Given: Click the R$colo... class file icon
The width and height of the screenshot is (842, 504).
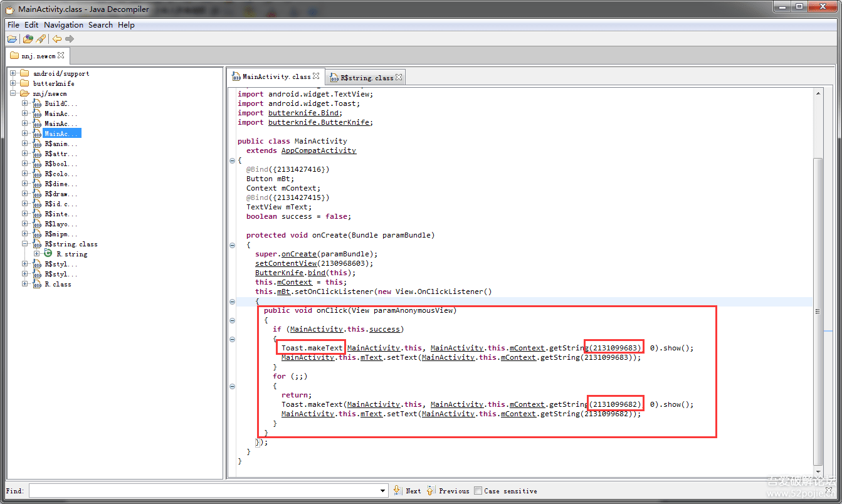Looking at the screenshot, I should click(x=38, y=174).
